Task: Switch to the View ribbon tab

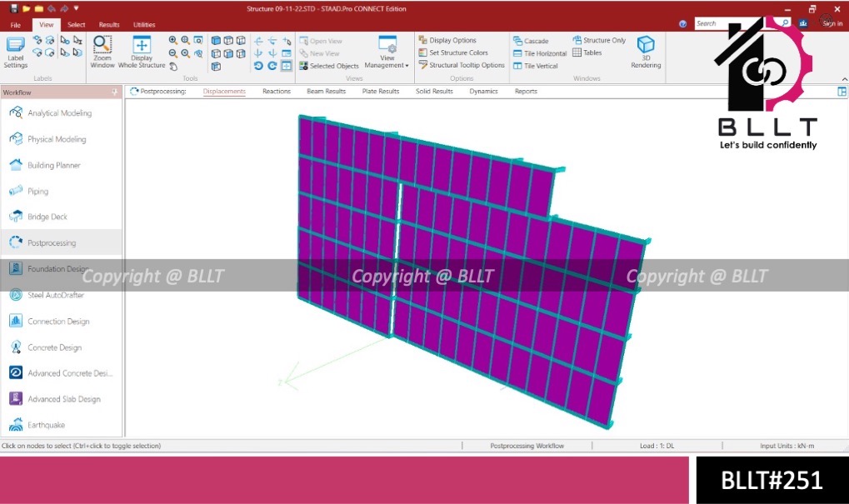Action: 46,24
